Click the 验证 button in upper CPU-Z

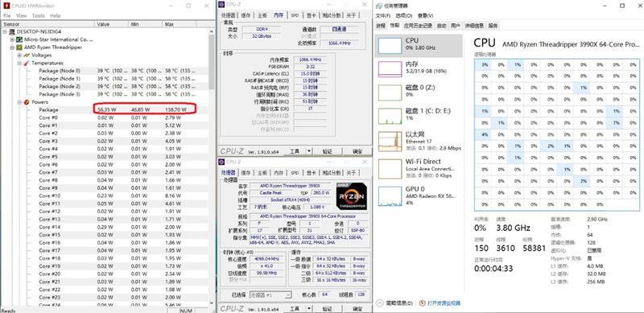(327, 151)
